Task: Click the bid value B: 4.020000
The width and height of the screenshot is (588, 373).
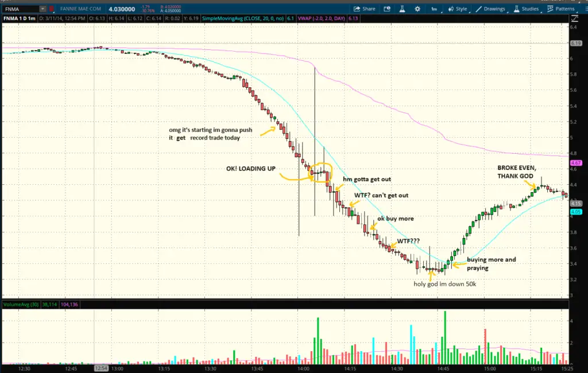Action: pos(171,7)
